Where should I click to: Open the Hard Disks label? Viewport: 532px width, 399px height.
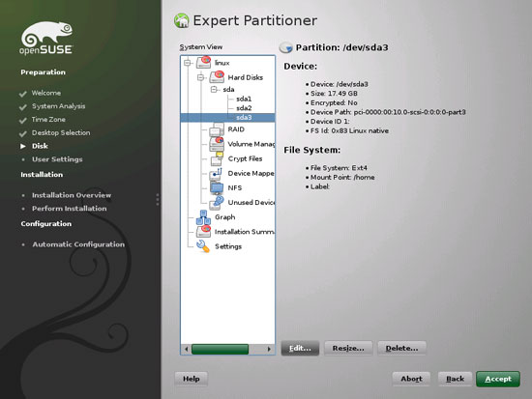pos(246,77)
